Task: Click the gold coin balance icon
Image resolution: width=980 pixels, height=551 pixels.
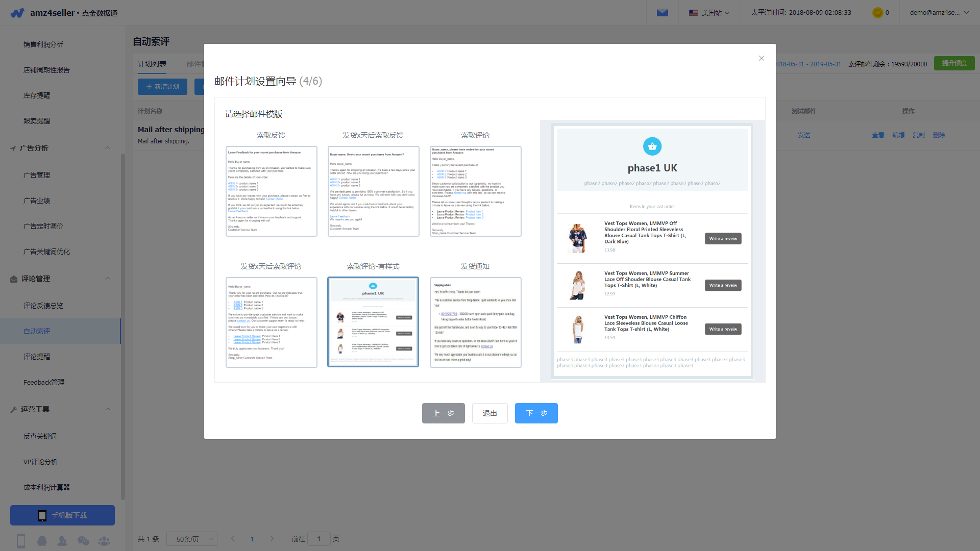Action: point(877,13)
